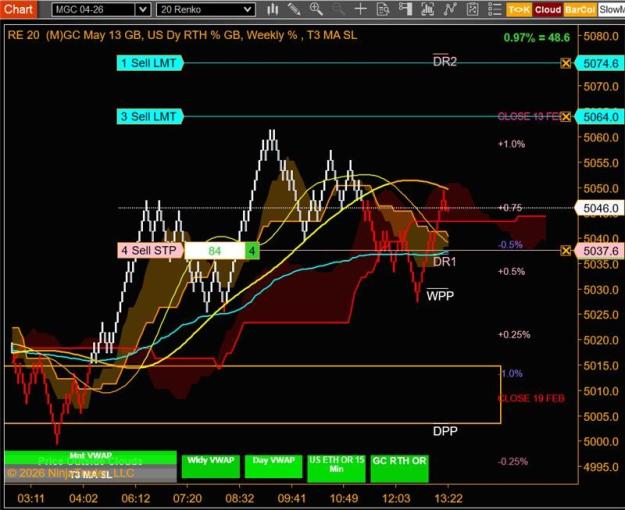This screenshot has width=625, height=510.
Task: Click the CLOSE 19 FEB label
Action: [531, 398]
